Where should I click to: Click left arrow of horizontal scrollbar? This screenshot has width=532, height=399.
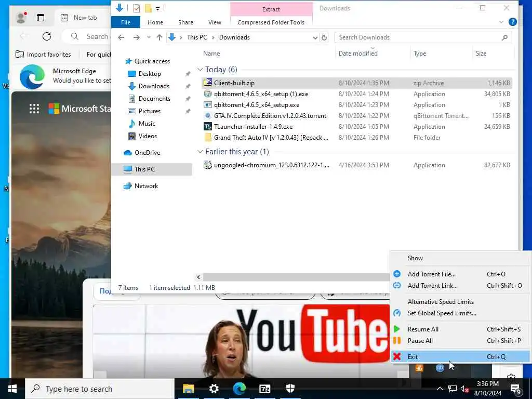(x=199, y=277)
